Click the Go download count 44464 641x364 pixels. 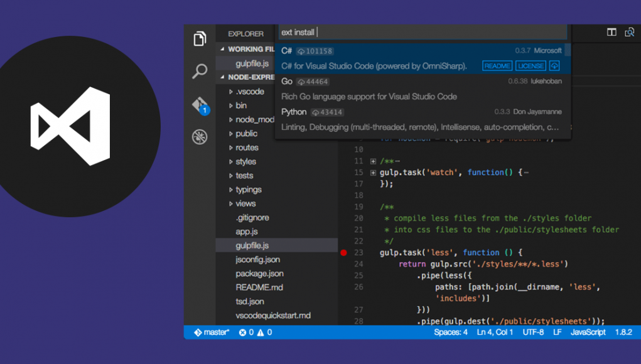[x=313, y=82]
